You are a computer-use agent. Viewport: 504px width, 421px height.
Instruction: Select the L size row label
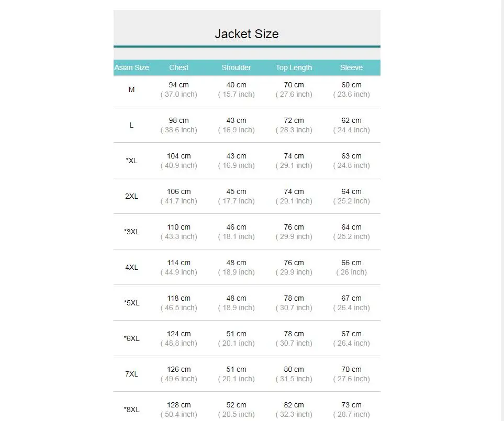pyautogui.click(x=131, y=125)
